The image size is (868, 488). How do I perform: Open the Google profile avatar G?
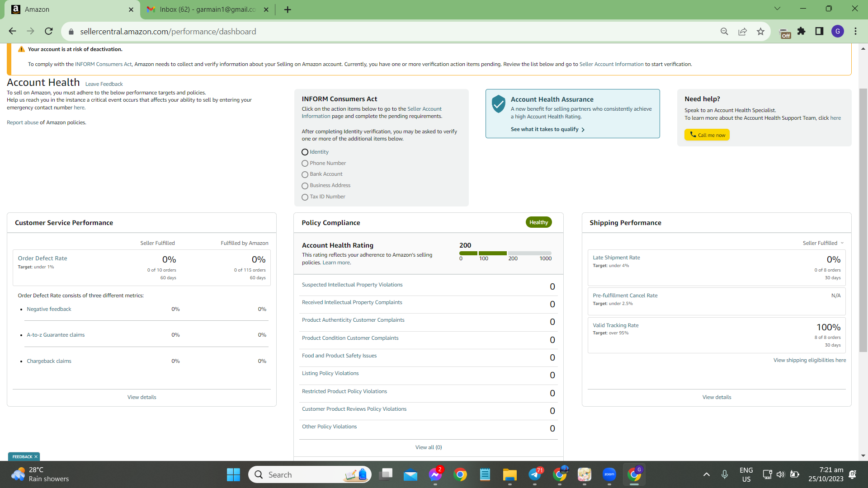838,31
